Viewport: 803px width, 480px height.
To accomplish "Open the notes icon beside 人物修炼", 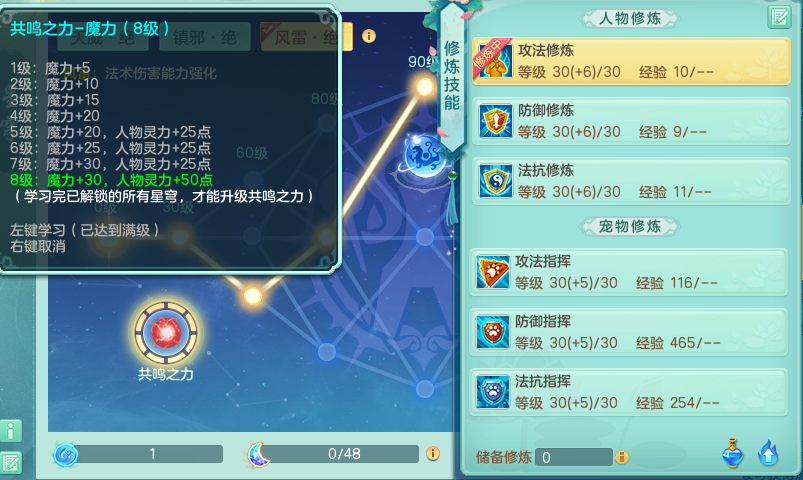I will (779, 17).
